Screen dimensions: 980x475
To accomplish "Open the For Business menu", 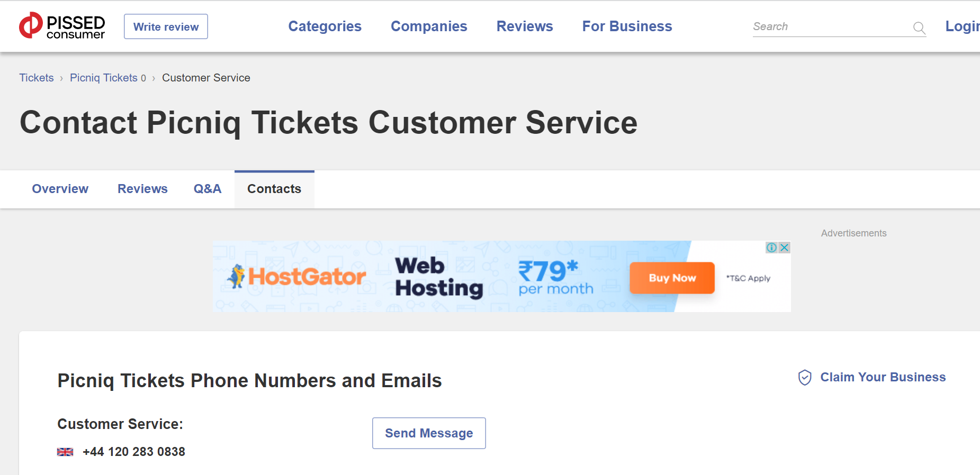I will pos(627,26).
